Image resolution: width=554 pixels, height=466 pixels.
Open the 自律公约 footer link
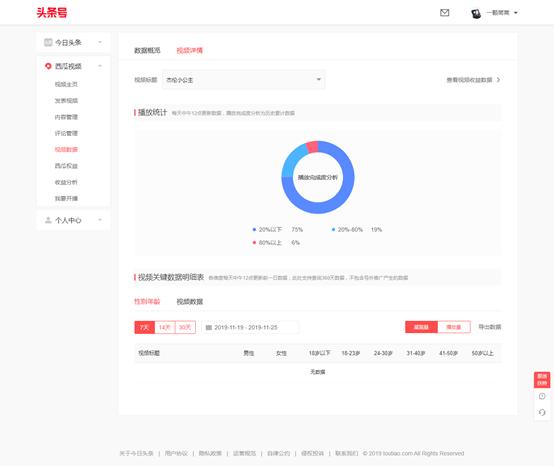click(x=278, y=453)
